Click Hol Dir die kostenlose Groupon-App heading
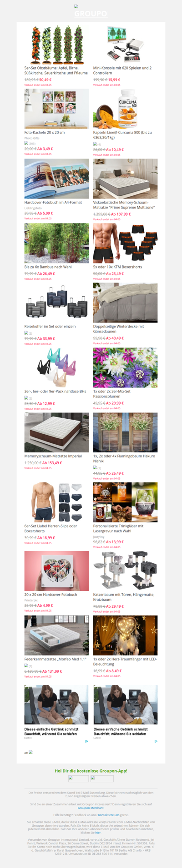This screenshot has width=182, height=868. 91,770
